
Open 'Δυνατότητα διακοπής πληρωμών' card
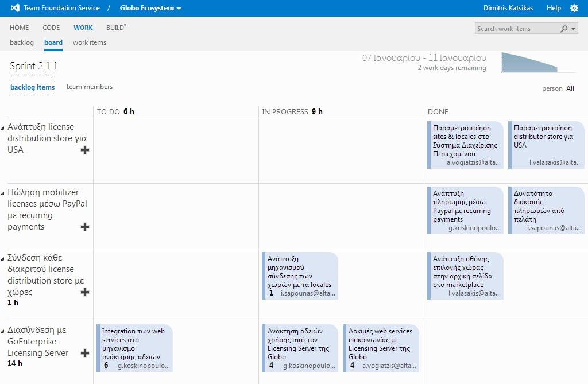[x=547, y=211]
